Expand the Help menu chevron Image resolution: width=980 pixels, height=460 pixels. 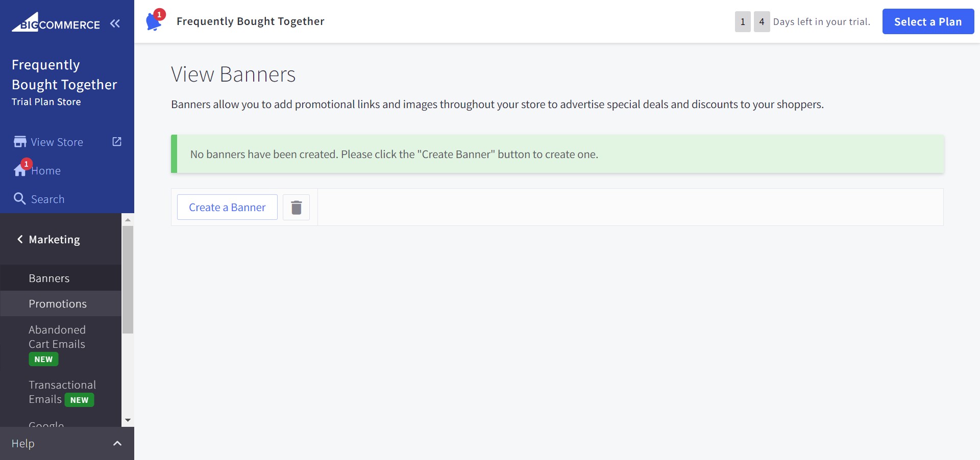tap(117, 444)
